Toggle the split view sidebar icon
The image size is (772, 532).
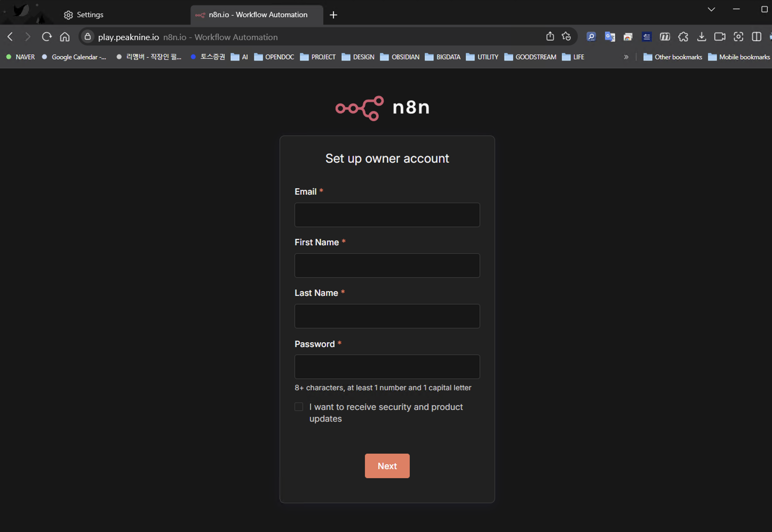756,37
